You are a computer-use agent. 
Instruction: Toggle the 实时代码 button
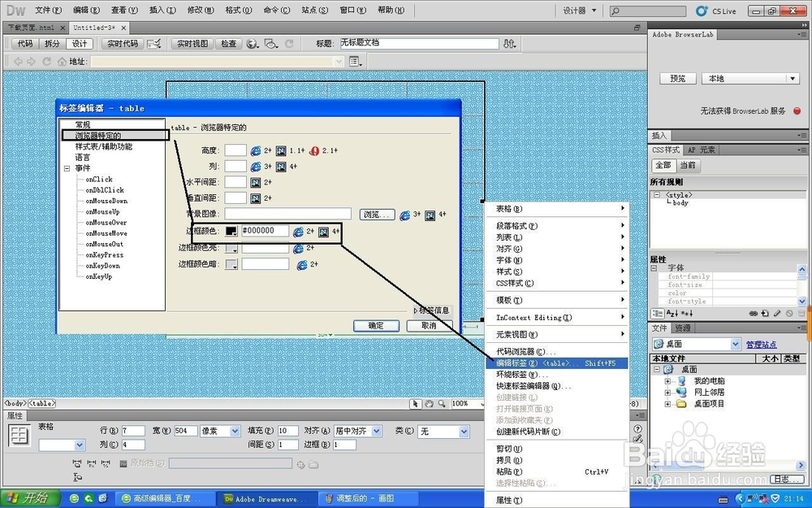pos(123,44)
